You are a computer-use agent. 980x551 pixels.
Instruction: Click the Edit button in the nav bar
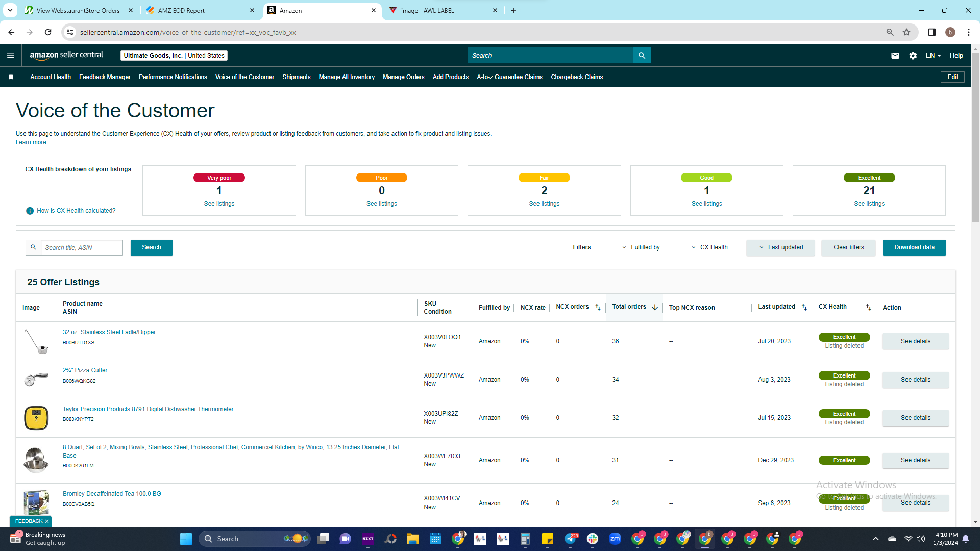pyautogui.click(x=953, y=77)
